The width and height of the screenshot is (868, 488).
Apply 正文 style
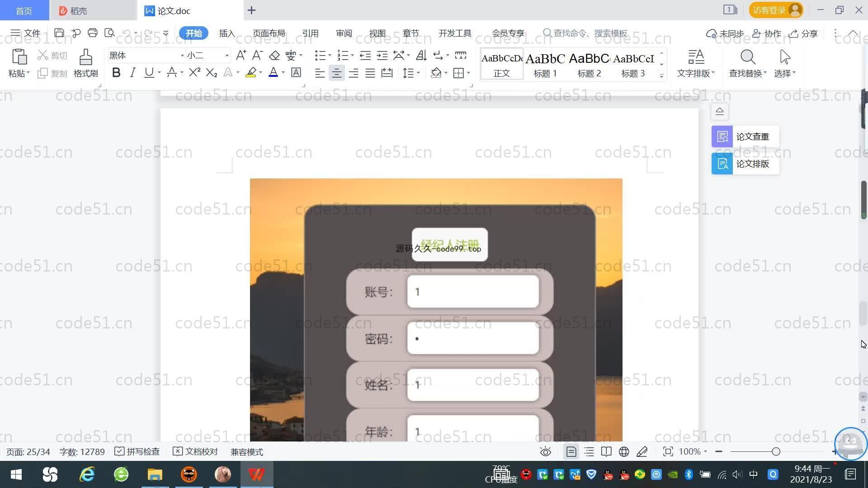point(502,64)
